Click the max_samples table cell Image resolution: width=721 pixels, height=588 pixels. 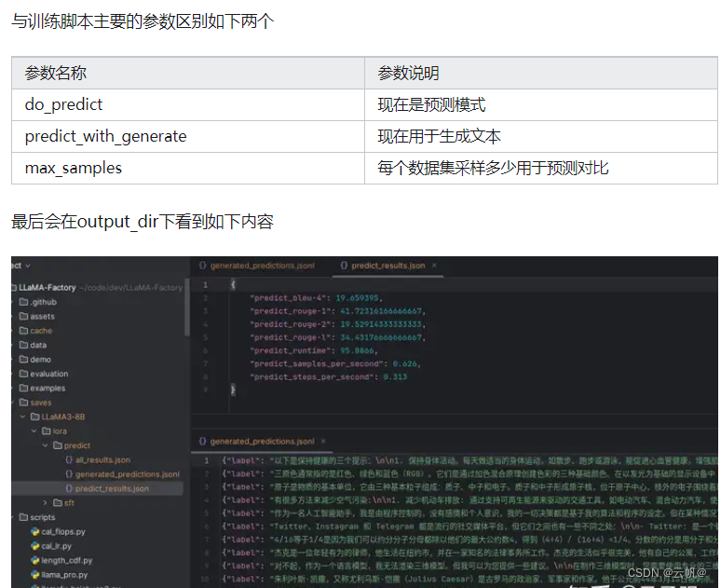click(188, 168)
